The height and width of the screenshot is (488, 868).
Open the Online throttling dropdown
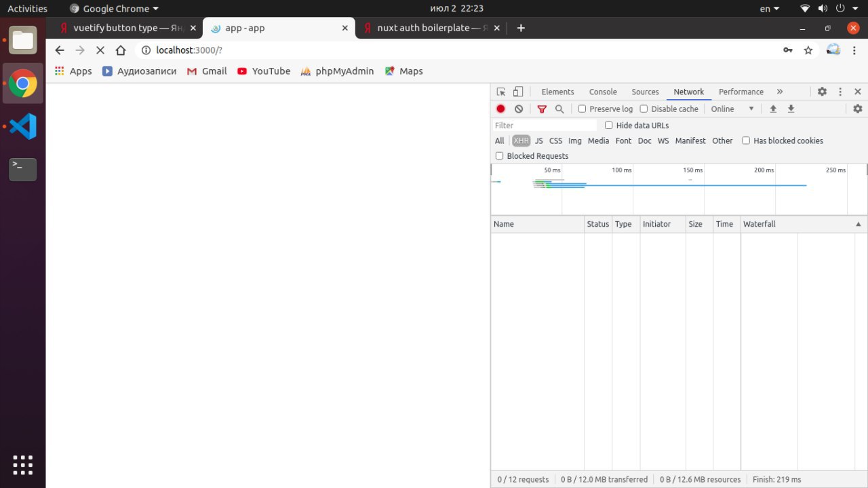tap(732, 109)
